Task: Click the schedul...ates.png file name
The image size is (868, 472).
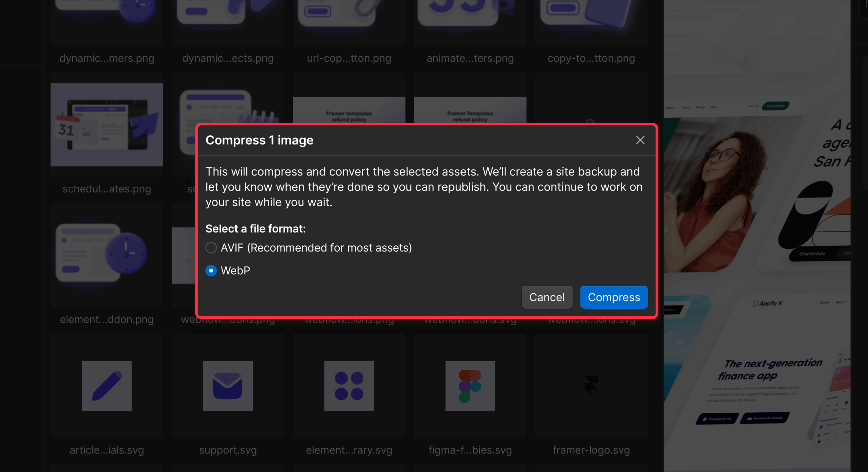Action: point(107,189)
